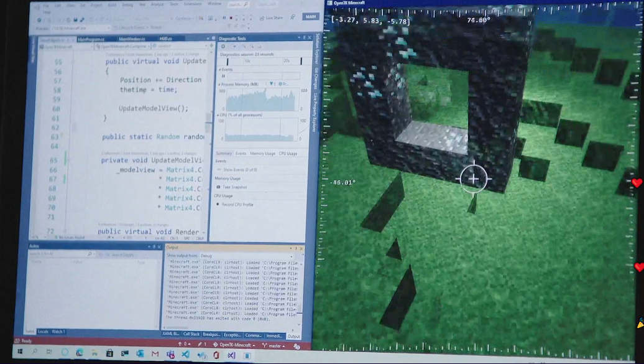Viewport: 644px width, 364px height.
Task: Click the MAIN badge in the title bar
Action: pos(311,16)
